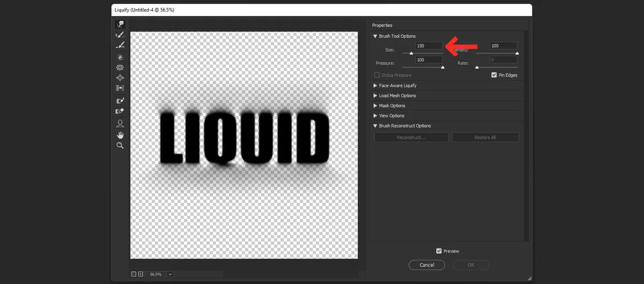Image resolution: width=644 pixels, height=284 pixels.
Task: Click the Density value field
Action: pos(503,46)
